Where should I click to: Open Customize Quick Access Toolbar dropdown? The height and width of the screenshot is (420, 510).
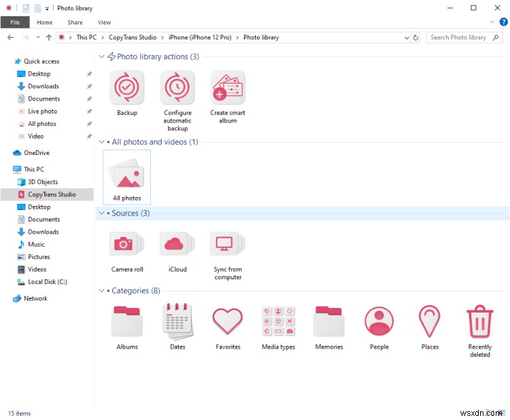pos(47,9)
